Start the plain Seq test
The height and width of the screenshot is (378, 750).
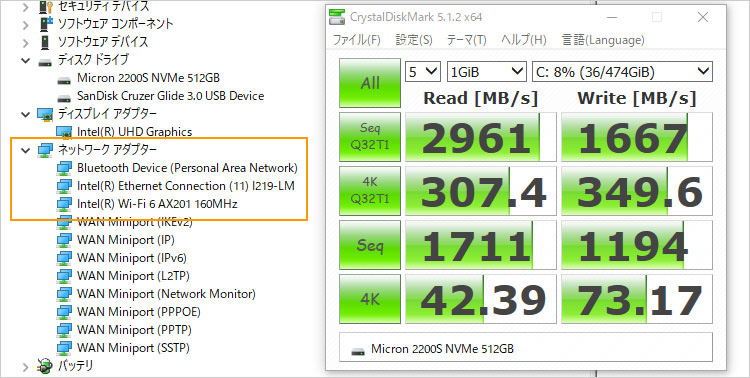click(x=370, y=245)
